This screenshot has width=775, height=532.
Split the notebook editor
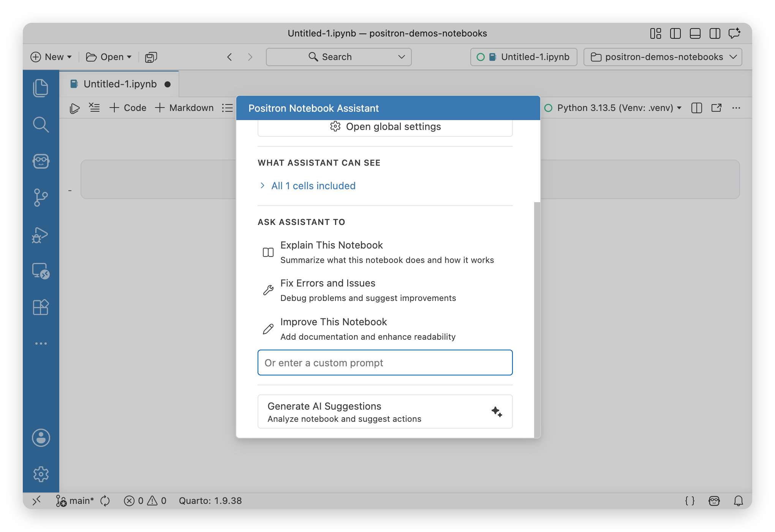pyautogui.click(x=697, y=108)
